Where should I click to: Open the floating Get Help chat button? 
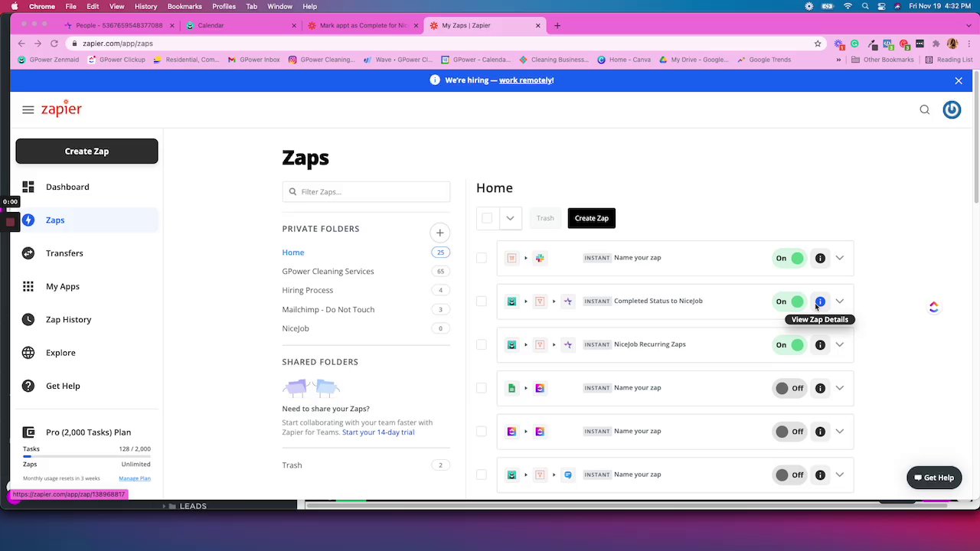[x=934, y=478]
